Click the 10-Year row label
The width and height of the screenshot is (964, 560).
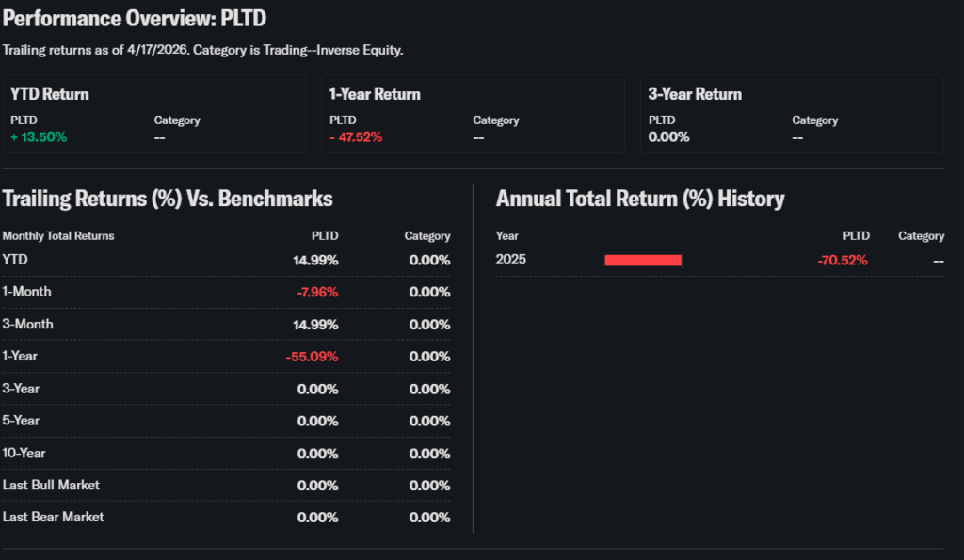pyautogui.click(x=24, y=453)
